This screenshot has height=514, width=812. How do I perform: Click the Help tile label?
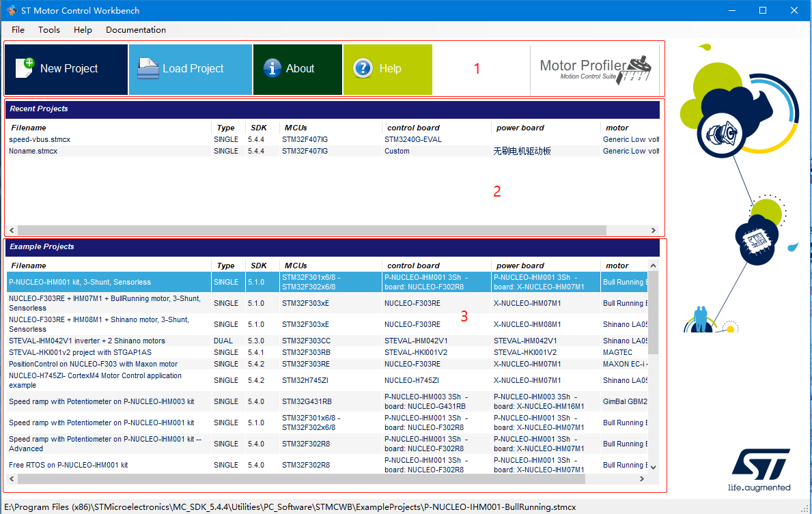point(391,68)
